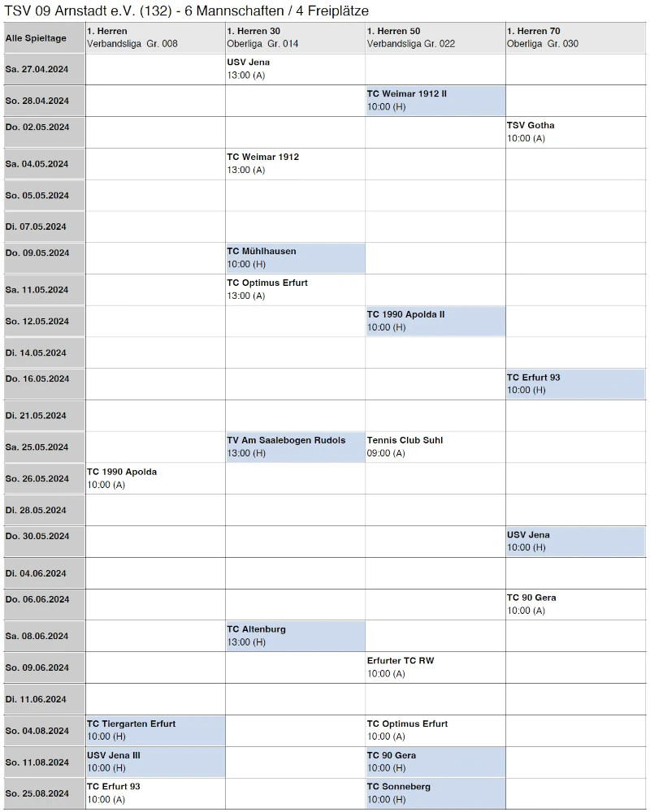Open the TC Mühlhausen home match cell
The width and height of the screenshot is (650, 812).
(x=295, y=258)
